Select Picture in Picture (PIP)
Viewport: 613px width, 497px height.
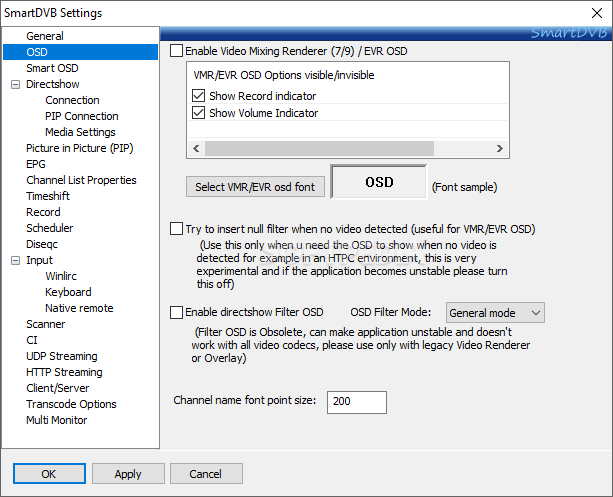click(80, 148)
